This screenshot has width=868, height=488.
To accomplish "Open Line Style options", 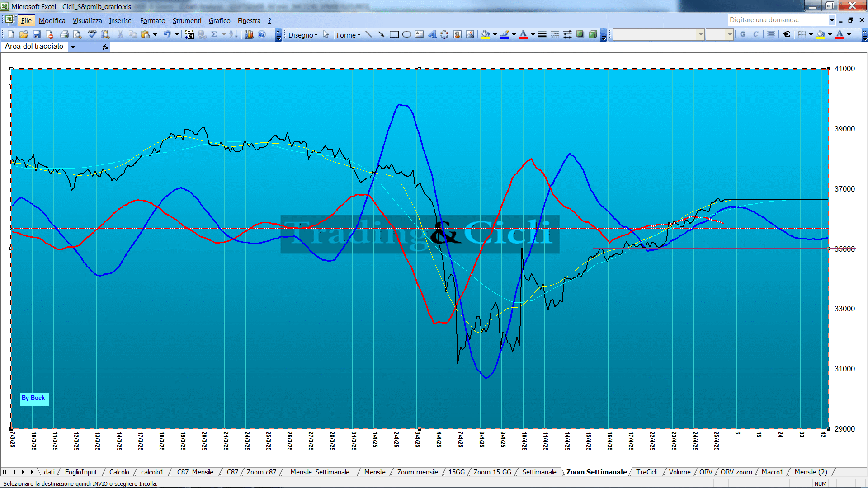I will [542, 34].
